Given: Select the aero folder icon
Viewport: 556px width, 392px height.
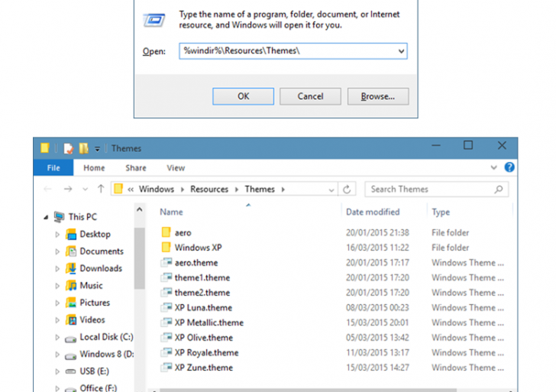Looking at the screenshot, I should (x=166, y=232).
